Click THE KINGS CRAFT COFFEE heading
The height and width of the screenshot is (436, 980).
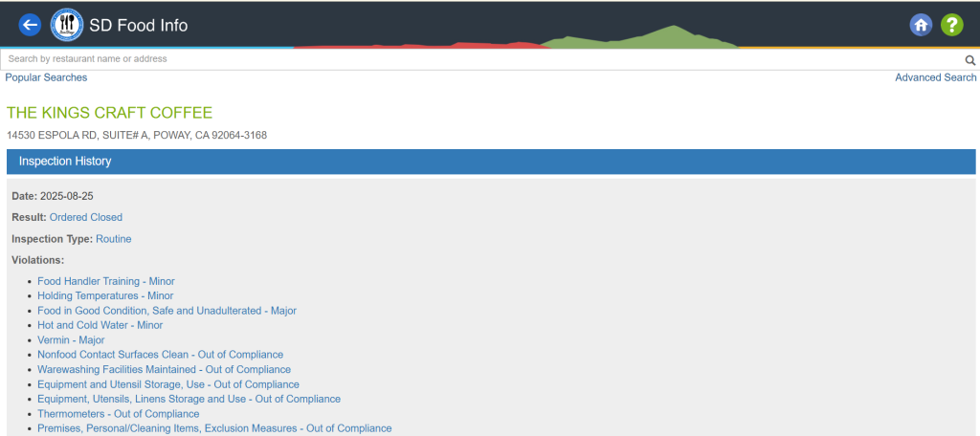[x=109, y=113]
